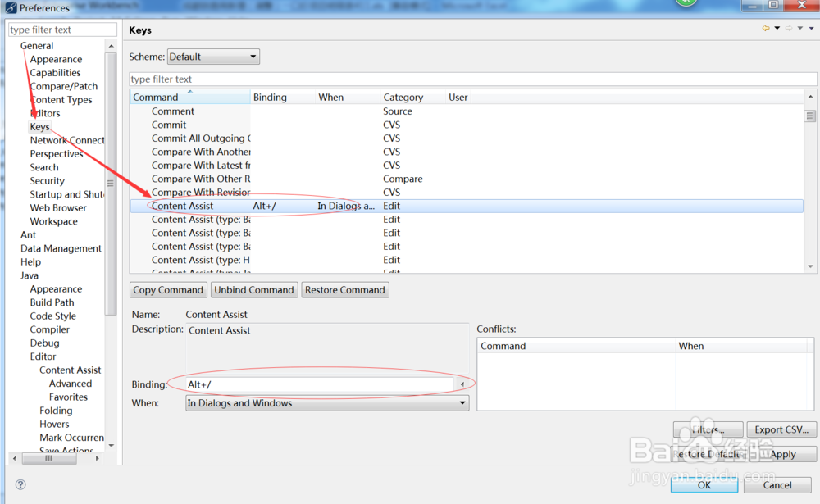Click Restore Command button
This screenshot has height=504, width=820.
344,289
